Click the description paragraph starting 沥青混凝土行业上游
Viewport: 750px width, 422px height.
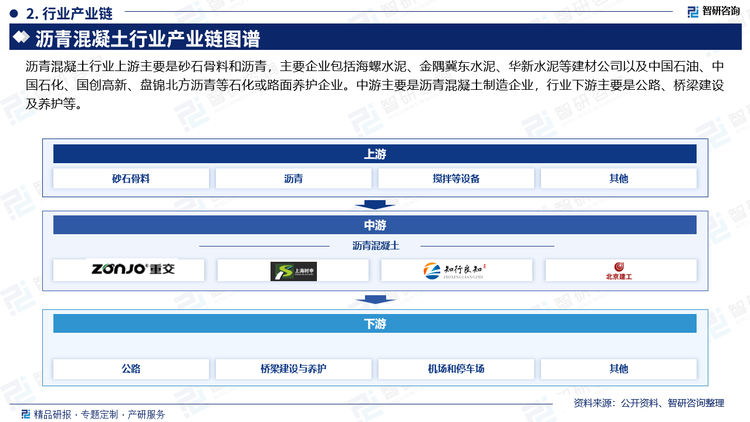[375, 85]
